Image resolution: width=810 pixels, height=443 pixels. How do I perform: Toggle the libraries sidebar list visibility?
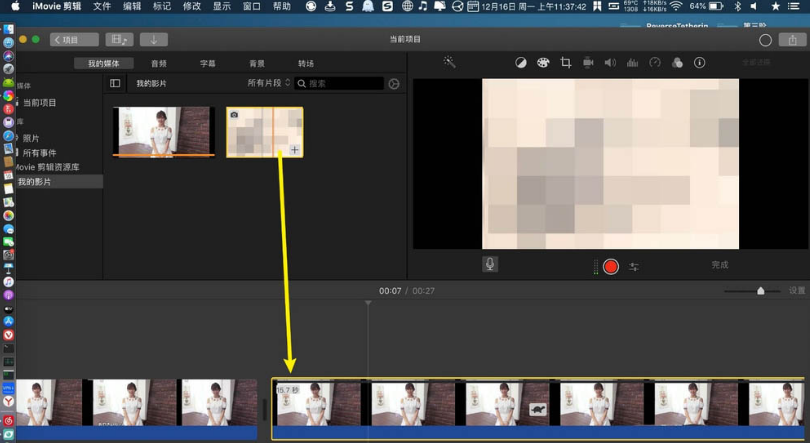(115, 83)
